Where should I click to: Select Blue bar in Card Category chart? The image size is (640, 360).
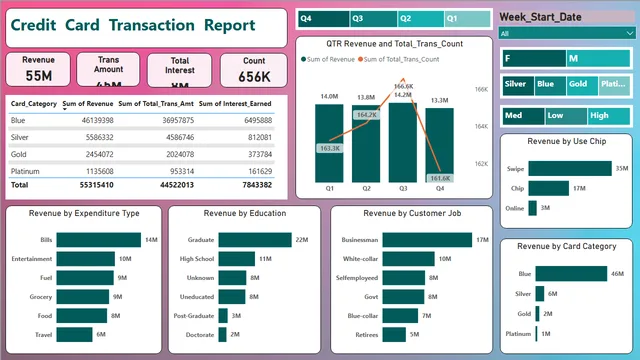pos(571,273)
